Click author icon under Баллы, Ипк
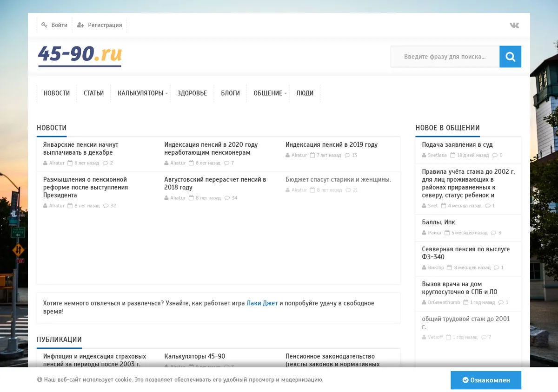Screen dimensions: 558x392 424,233
